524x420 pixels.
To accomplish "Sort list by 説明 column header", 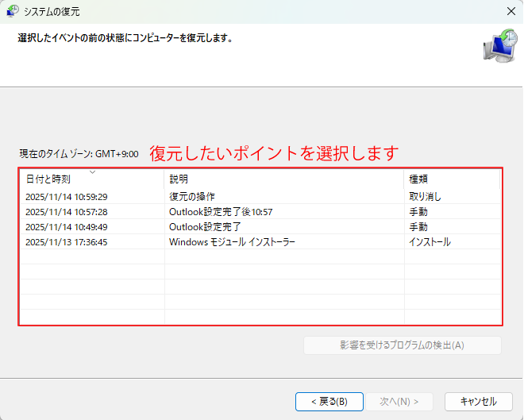I will click(x=179, y=179).
